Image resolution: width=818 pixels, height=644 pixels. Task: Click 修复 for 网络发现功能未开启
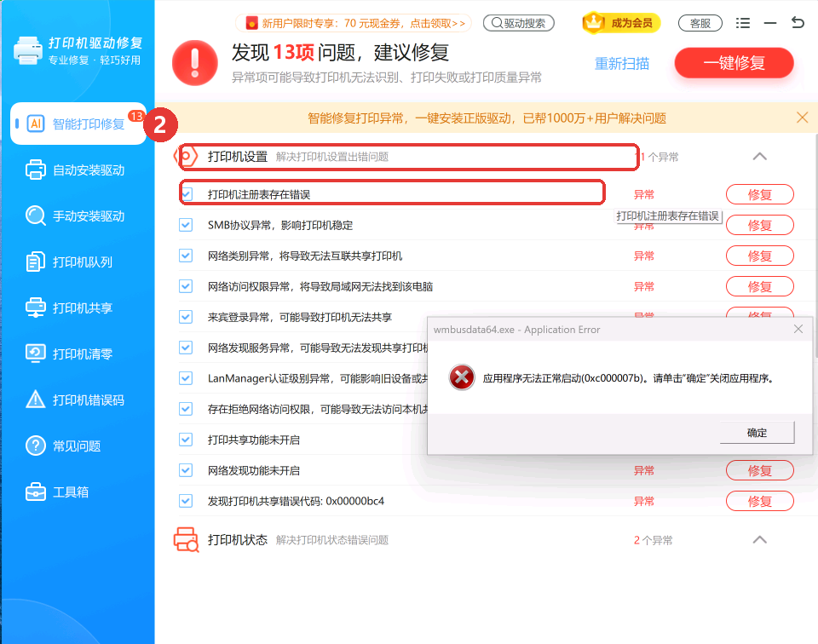[x=759, y=470]
